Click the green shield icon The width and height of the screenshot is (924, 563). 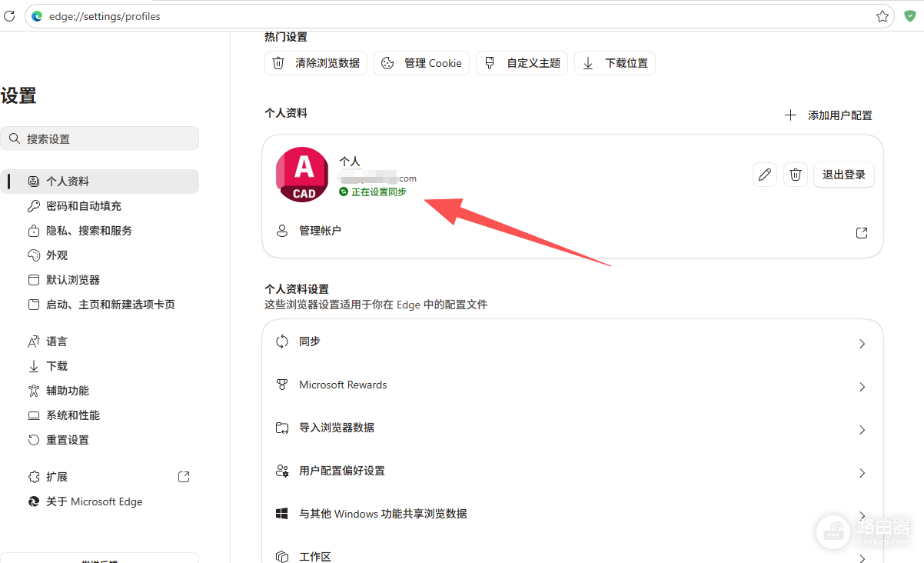(910, 16)
